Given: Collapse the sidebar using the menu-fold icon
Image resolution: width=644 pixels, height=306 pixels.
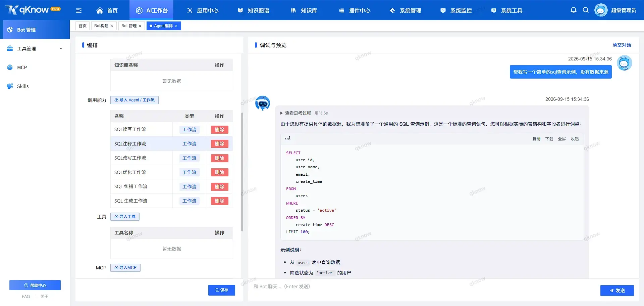Looking at the screenshot, I should pyautogui.click(x=79, y=10).
